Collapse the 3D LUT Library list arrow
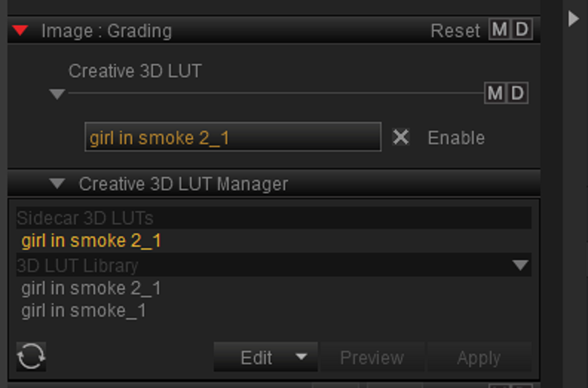588x388 pixels. pos(520,265)
